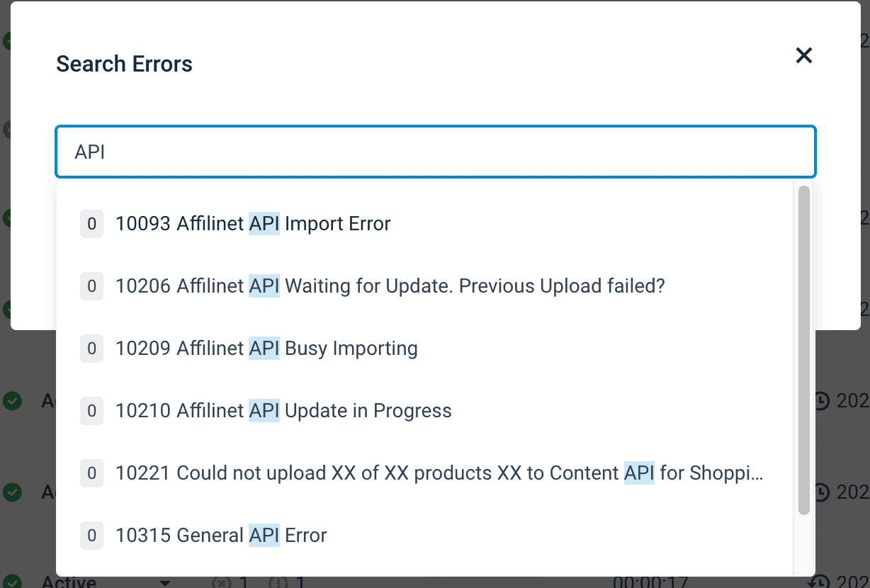Pick 10209 Affilinet API Busy Importing
This screenshot has width=870, height=588.
[x=266, y=349]
